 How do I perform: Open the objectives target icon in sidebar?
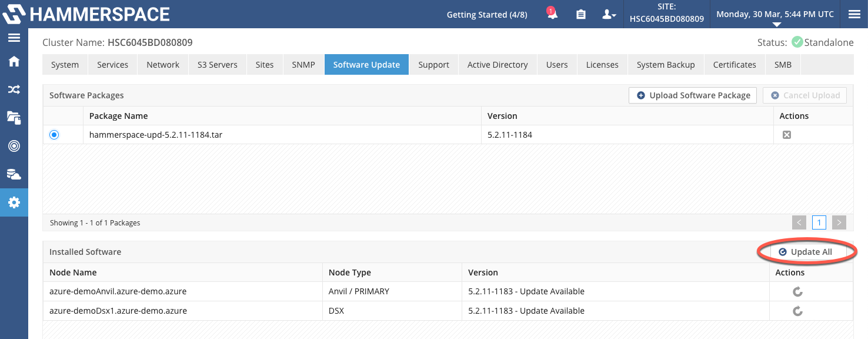[x=14, y=146]
